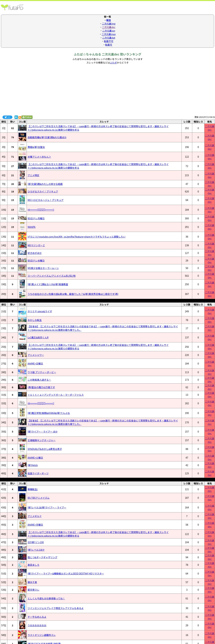Open the 愛天使スレ thread

[33, 590]
